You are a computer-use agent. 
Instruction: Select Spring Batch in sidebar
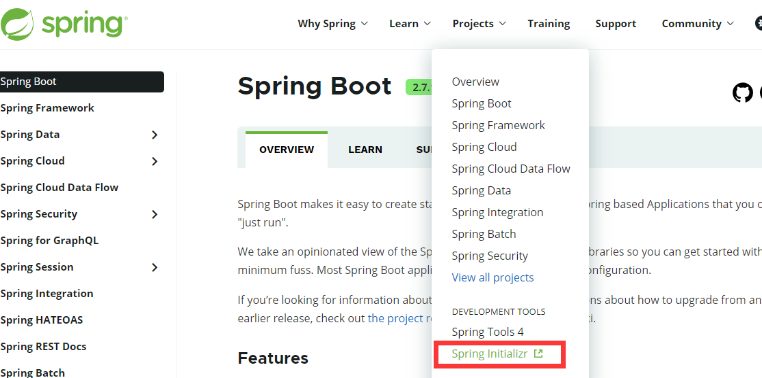pos(32,373)
